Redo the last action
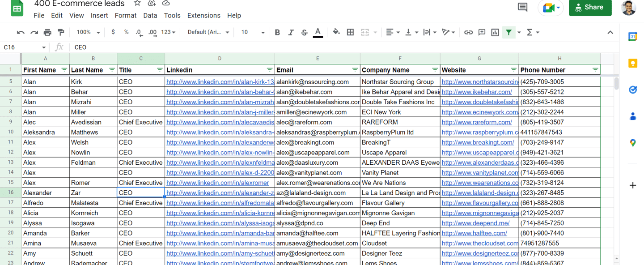This screenshot has width=644, height=265. coord(34,32)
